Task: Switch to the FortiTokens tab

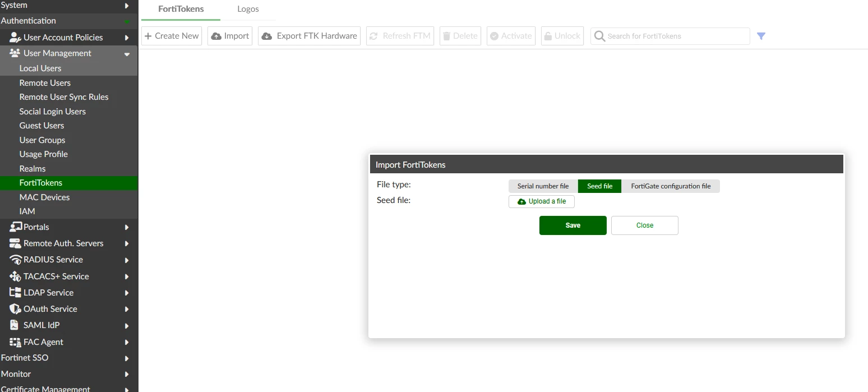Action: [x=181, y=9]
